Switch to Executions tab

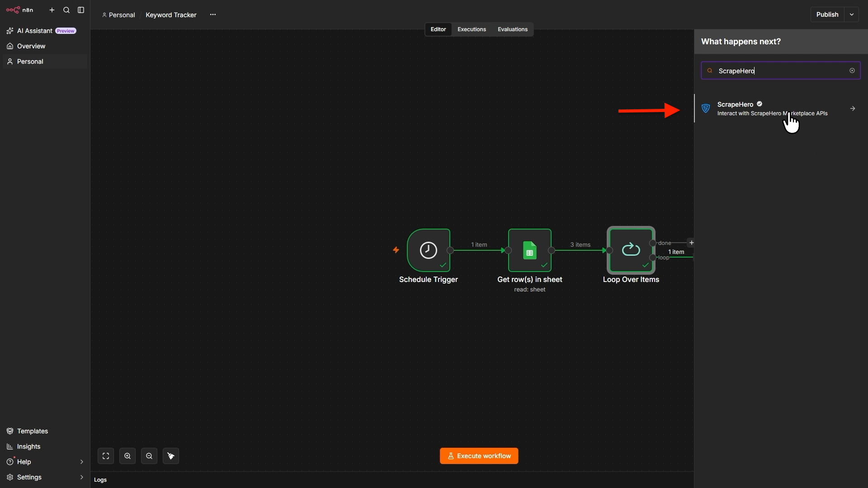tap(472, 29)
